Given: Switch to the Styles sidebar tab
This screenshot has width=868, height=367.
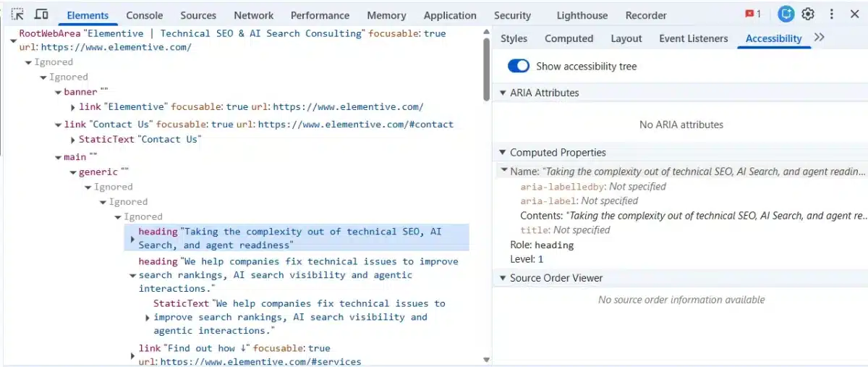Looking at the screenshot, I should click(x=514, y=38).
